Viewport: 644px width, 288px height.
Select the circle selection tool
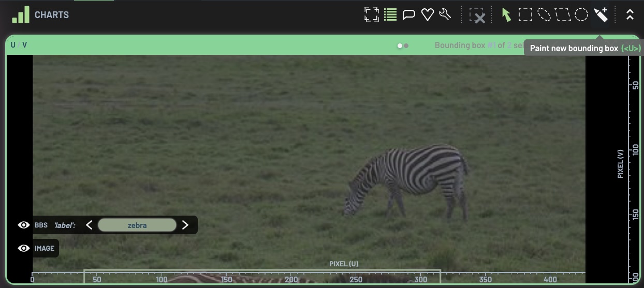581,14
